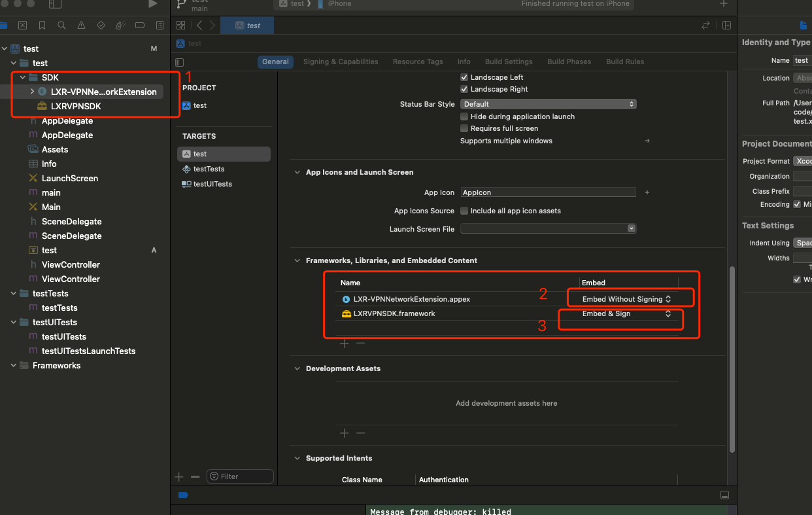Open the related items grid menu

pos(181,26)
